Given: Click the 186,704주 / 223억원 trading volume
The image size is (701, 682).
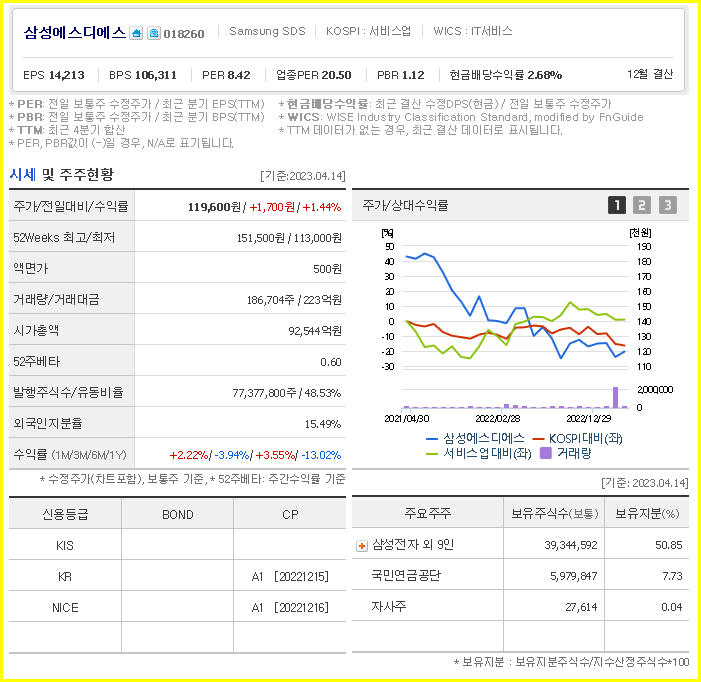Looking at the screenshot, I should pyautogui.click(x=294, y=300).
